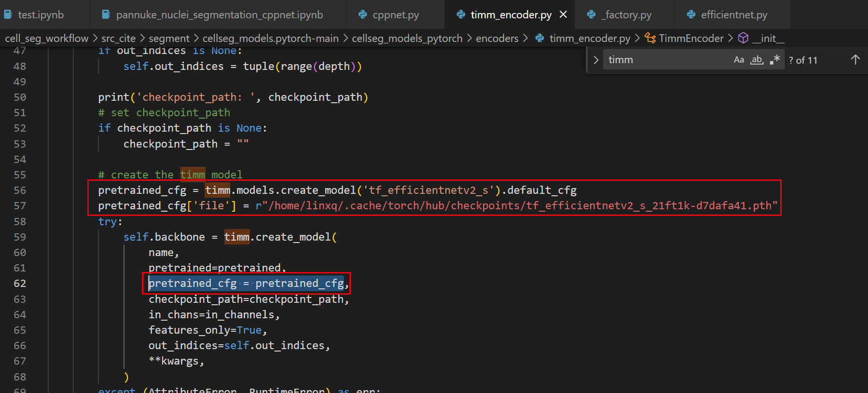Click the '? of 11' match count
This screenshot has width=868, height=393.
(x=803, y=60)
